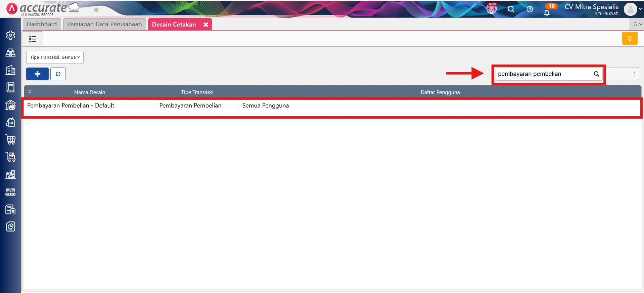Expand the open tabs count dropdown

(x=637, y=24)
